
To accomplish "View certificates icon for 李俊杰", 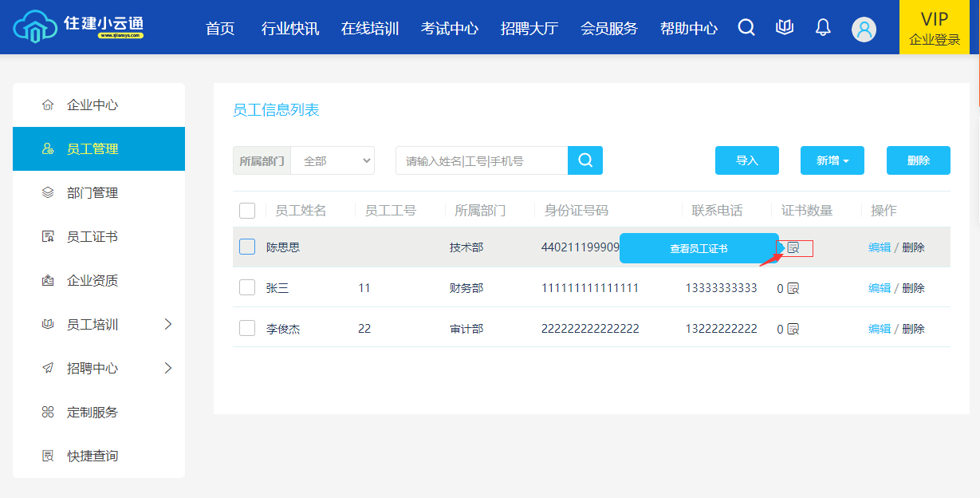I will coord(793,329).
